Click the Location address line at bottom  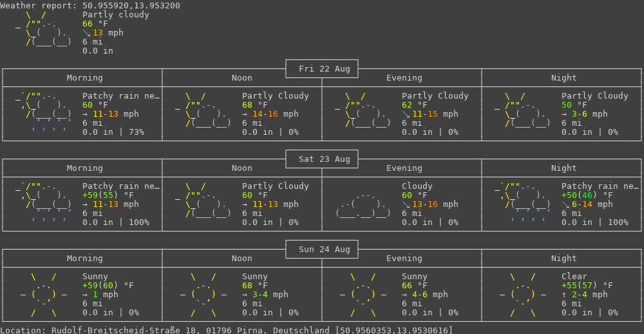coord(226,330)
